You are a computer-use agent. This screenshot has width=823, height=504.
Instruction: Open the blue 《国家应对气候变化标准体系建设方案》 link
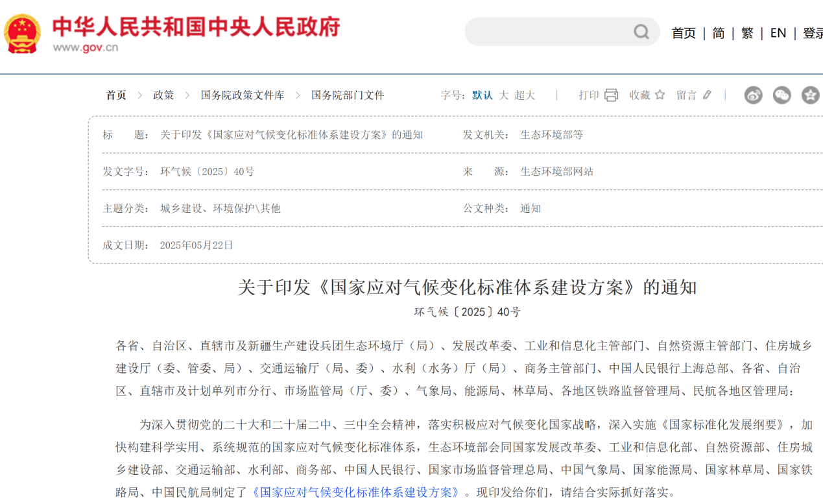click(x=357, y=492)
